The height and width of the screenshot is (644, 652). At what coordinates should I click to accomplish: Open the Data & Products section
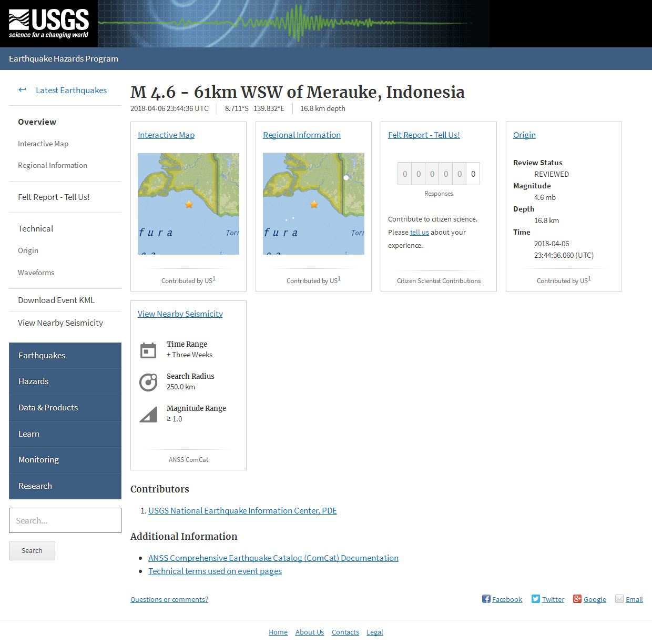click(x=48, y=407)
